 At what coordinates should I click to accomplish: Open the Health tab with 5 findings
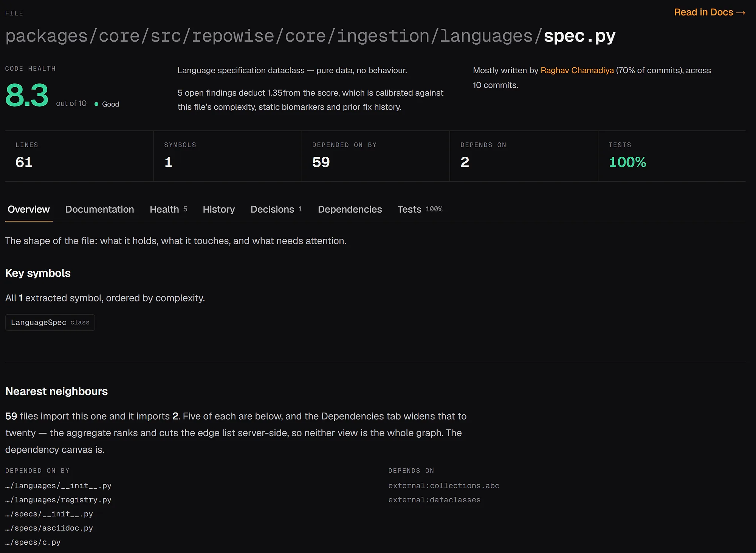point(169,209)
